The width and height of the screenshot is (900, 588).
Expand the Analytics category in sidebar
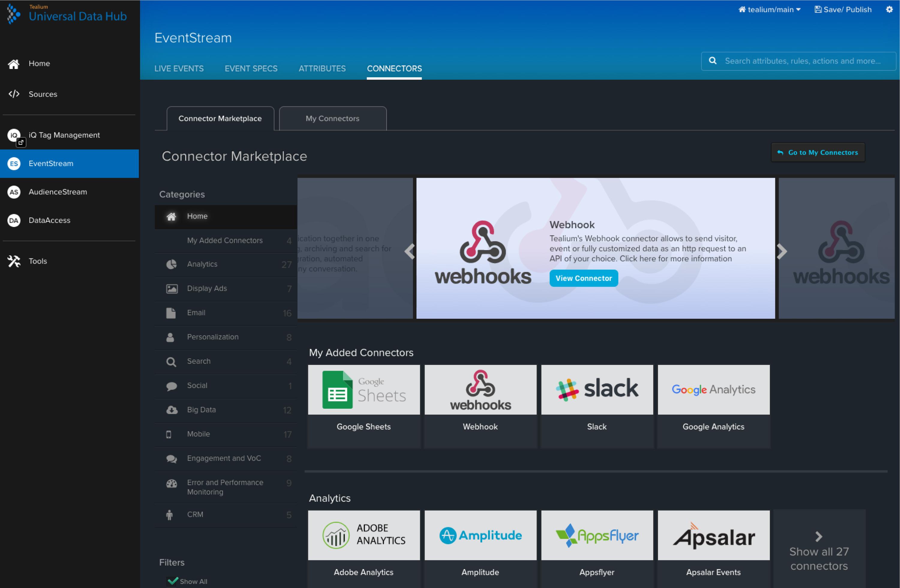tap(202, 264)
